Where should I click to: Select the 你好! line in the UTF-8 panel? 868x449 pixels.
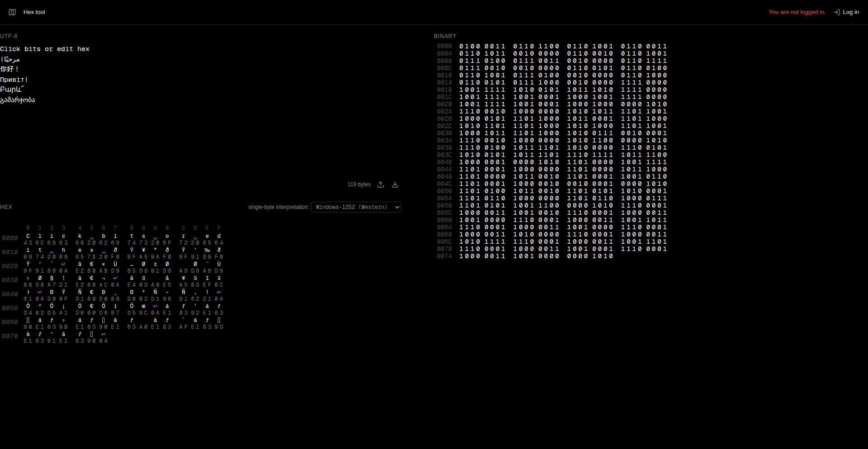point(10,69)
